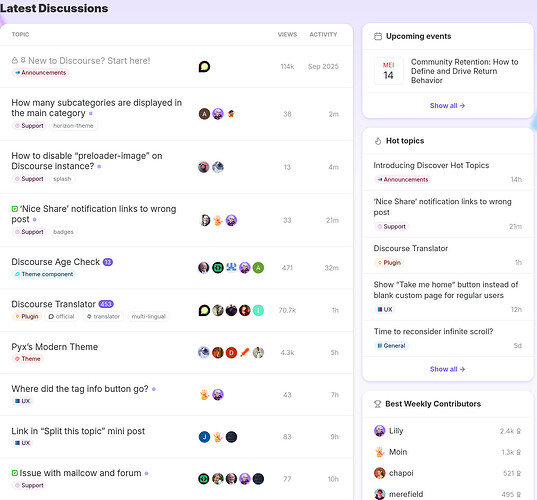Click Discourse logo avatar on Discourse Translator row
The image size is (537, 500).
(204, 310)
